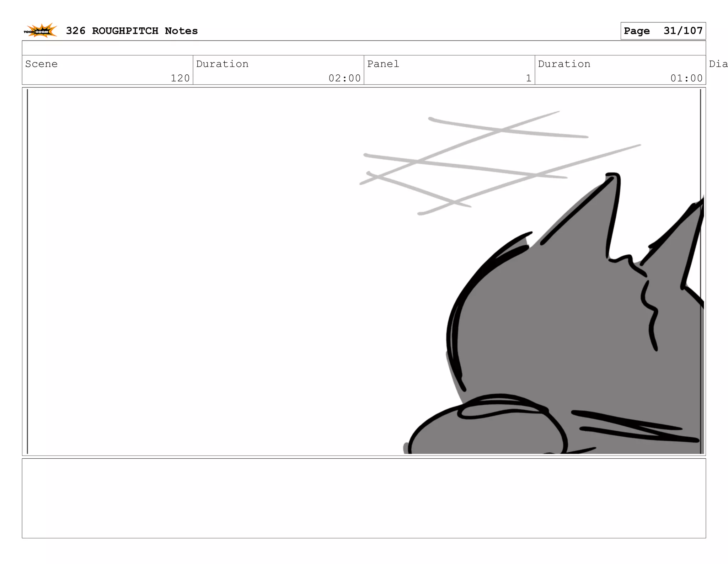Select the page number 31/107
This screenshot has width=728, height=564.
[x=683, y=31]
